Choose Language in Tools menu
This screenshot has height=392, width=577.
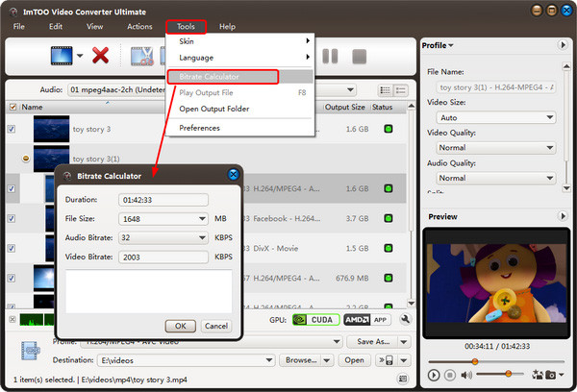coord(240,58)
